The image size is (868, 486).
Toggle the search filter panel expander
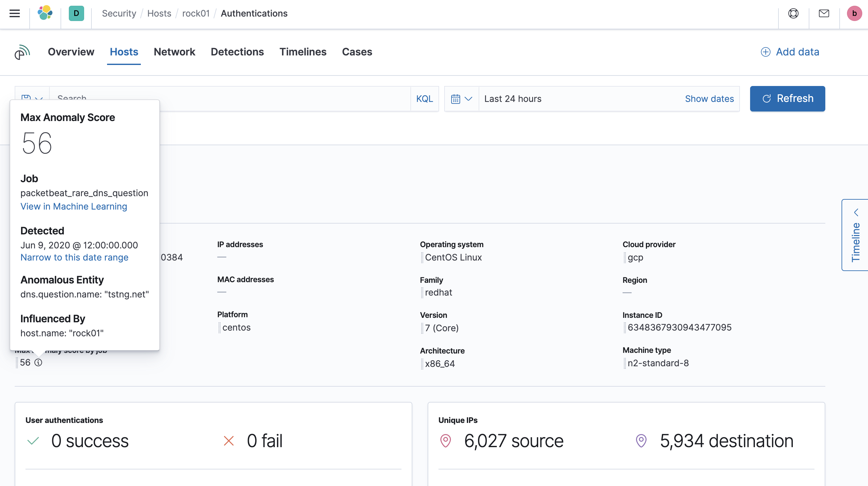(39, 98)
